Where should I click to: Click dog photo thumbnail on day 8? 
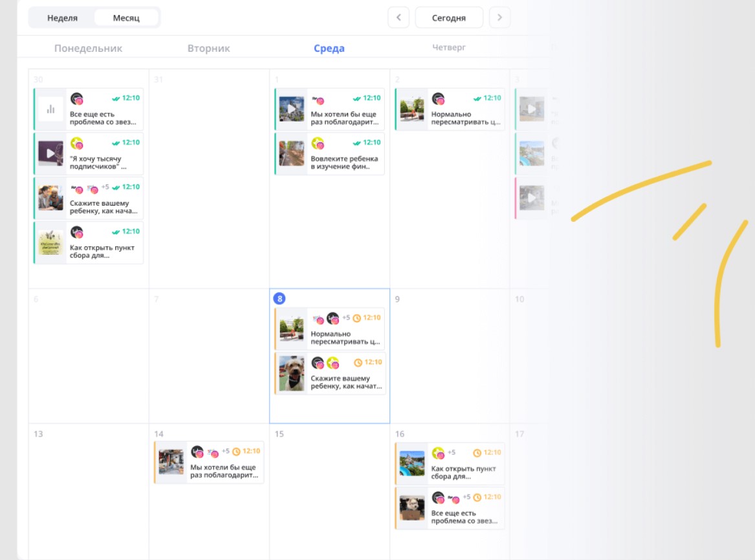tap(292, 373)
